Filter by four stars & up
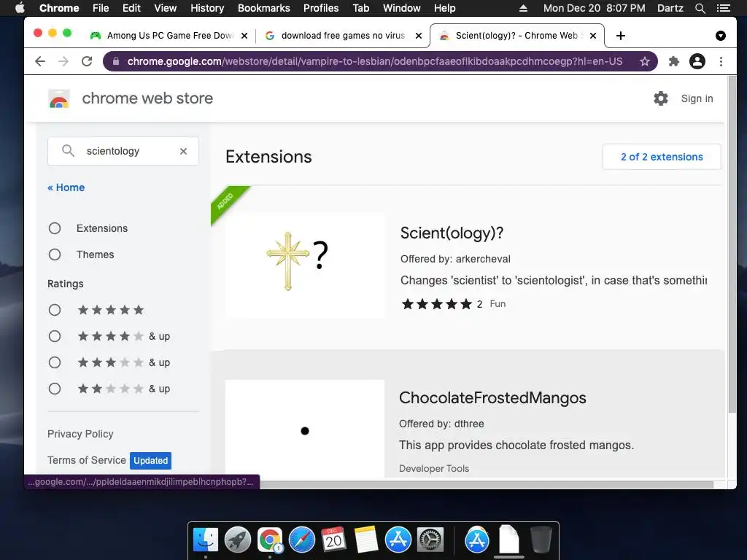This screenshot has width=747, height=560. (55, 337)
